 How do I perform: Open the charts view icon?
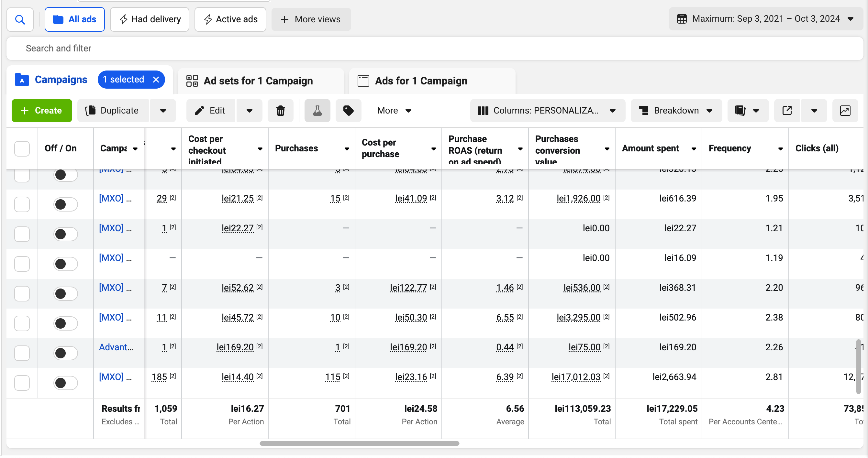[x=845, y=111]
